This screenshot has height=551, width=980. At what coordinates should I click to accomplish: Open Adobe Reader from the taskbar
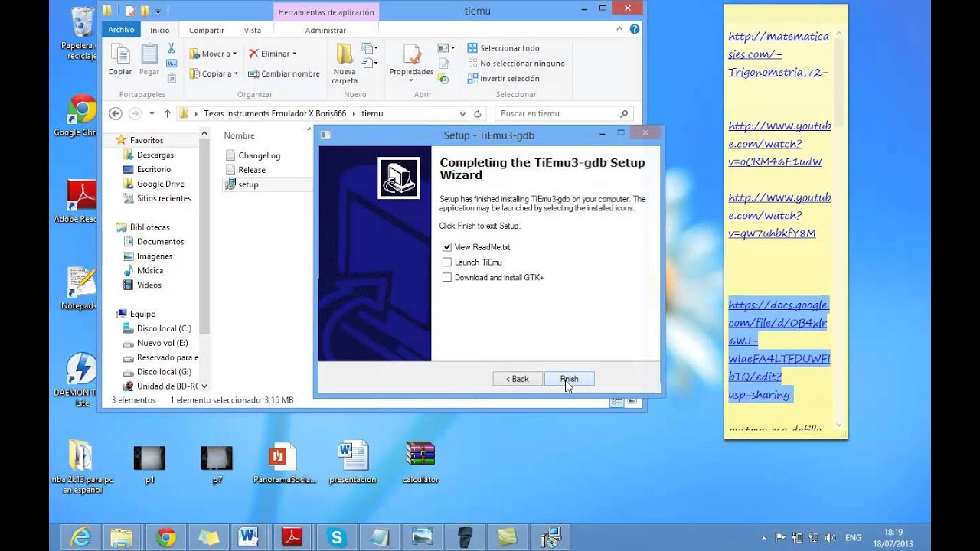click(x=292, y=537)
